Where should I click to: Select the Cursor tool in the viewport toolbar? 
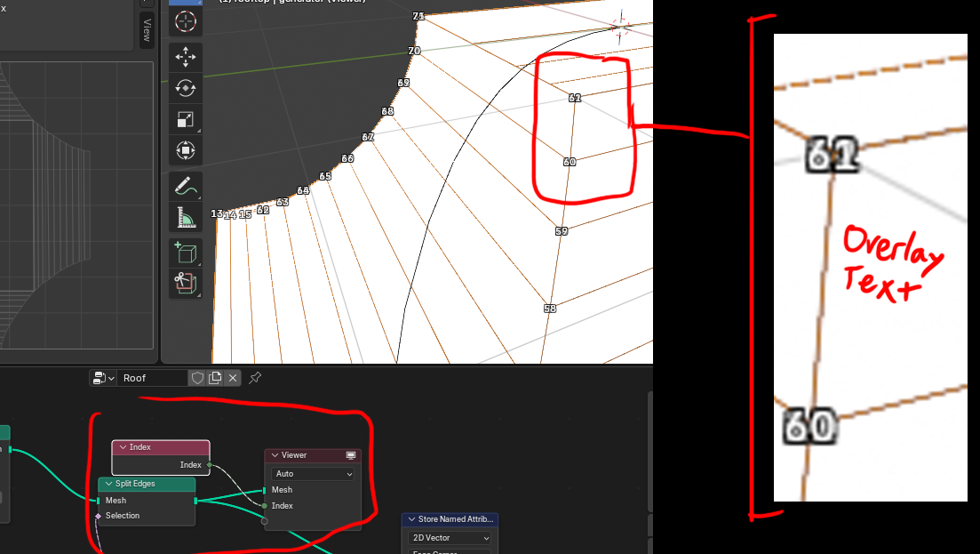coord(185,22)
